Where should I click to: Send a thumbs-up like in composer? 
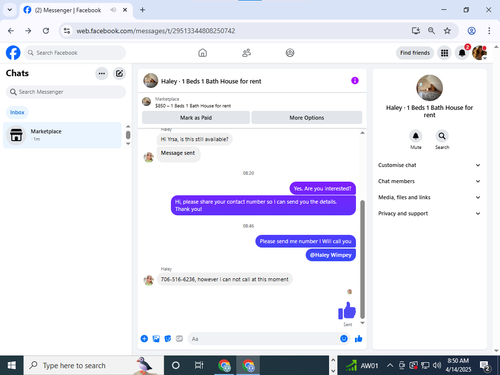359,339
